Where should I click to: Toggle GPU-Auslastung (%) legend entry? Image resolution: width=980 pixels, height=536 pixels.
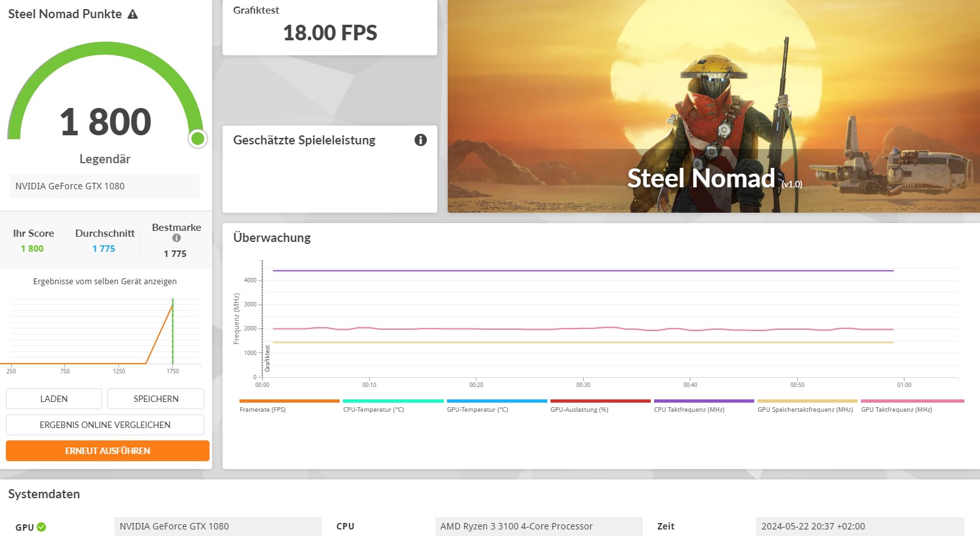coord(600,405)
